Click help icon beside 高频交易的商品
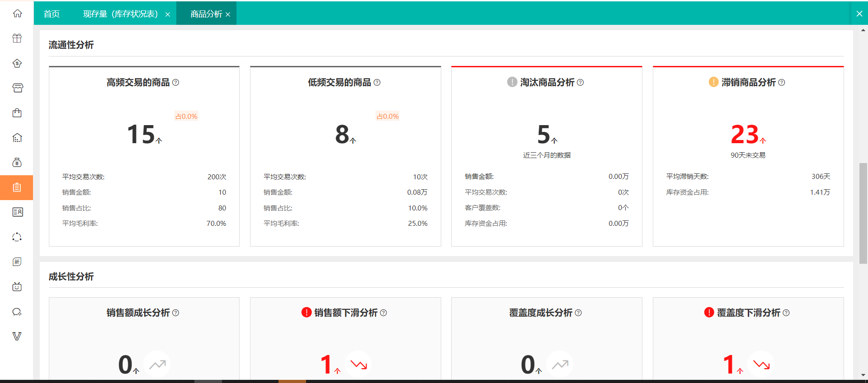 pyautogui.click(x=176, y=83)
